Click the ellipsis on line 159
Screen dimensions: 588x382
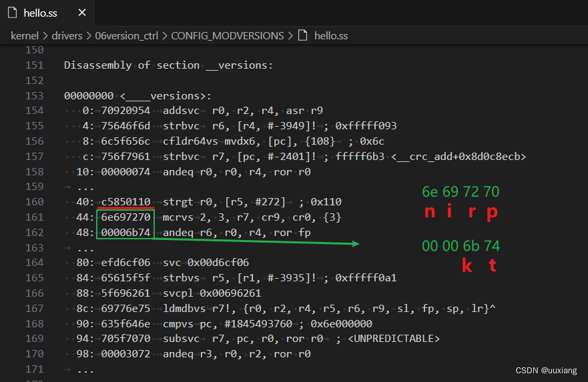pyautogui.click(x=85, y=189)
